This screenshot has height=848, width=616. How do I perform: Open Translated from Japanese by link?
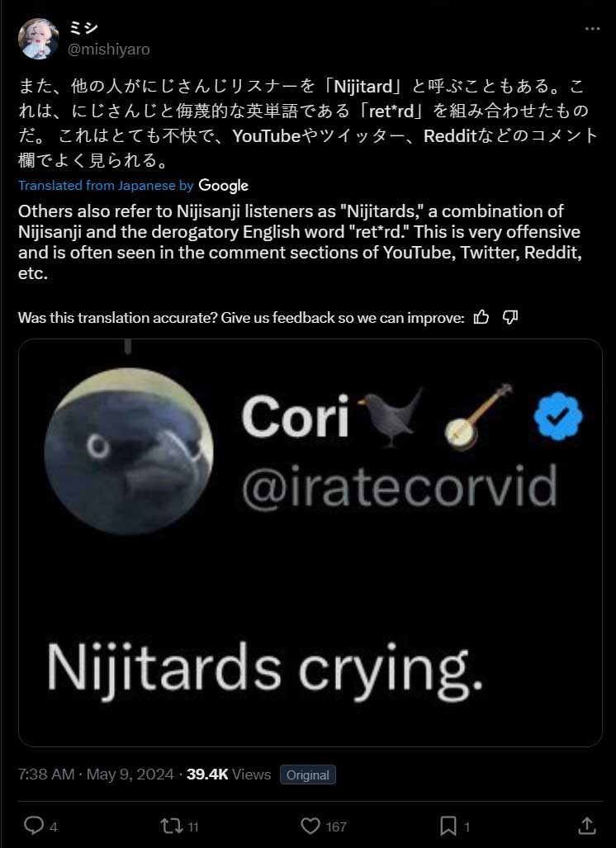coord(106,186)
